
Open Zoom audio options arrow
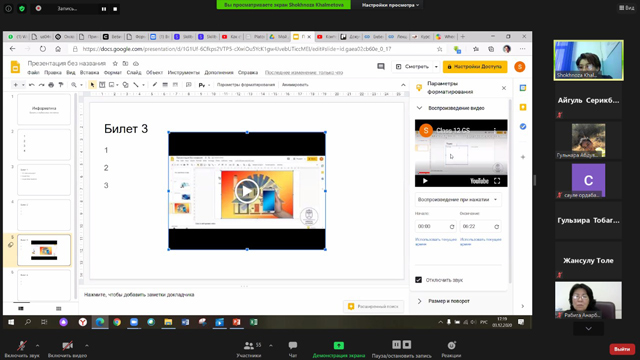pyautogui.click(x=38, y=345)
